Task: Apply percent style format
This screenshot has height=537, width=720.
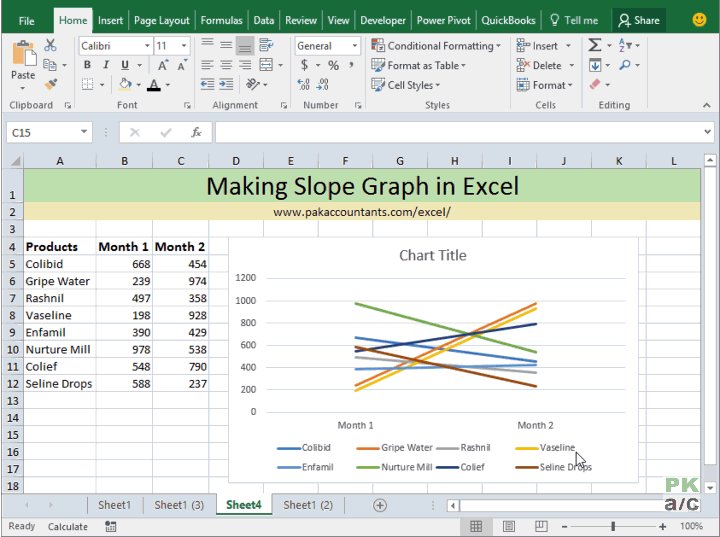Action: click(x=333, y=65)
